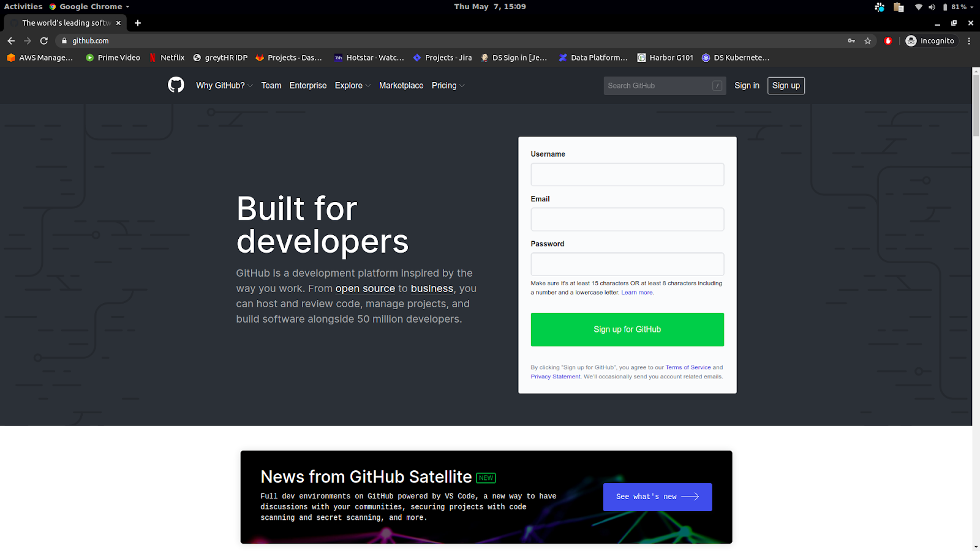Viewport: 980px width, 551px height.
Task: Focus the Password field
Action: pos(627,264)
